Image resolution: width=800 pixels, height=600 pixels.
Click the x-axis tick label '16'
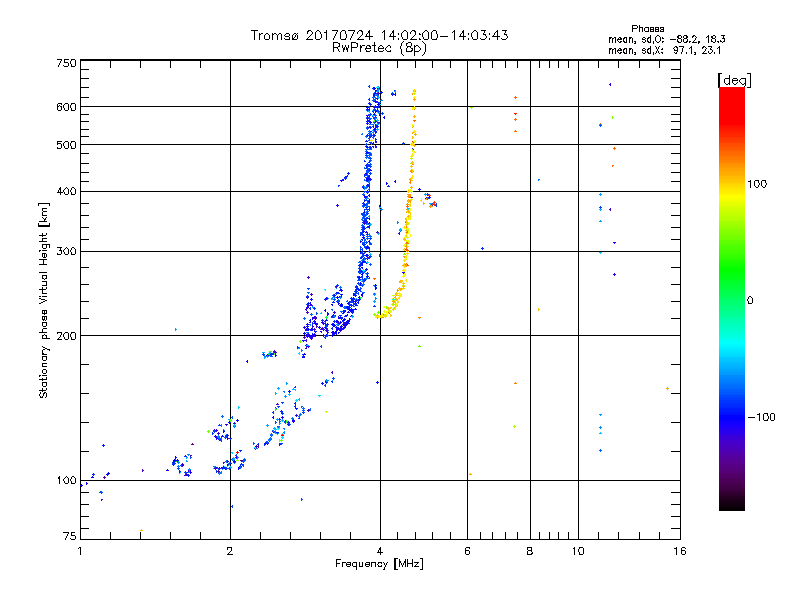680,551
